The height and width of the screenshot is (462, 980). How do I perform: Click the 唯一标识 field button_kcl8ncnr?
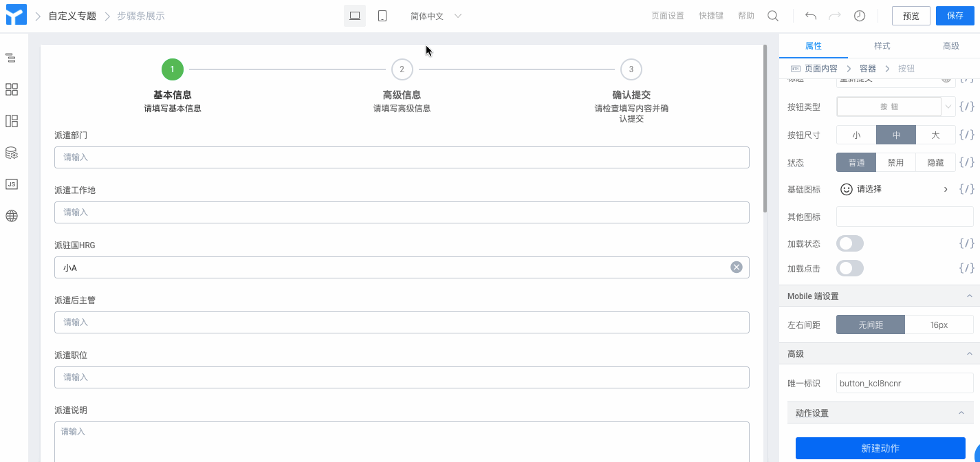pyautogui.click(x=905, y=383)
